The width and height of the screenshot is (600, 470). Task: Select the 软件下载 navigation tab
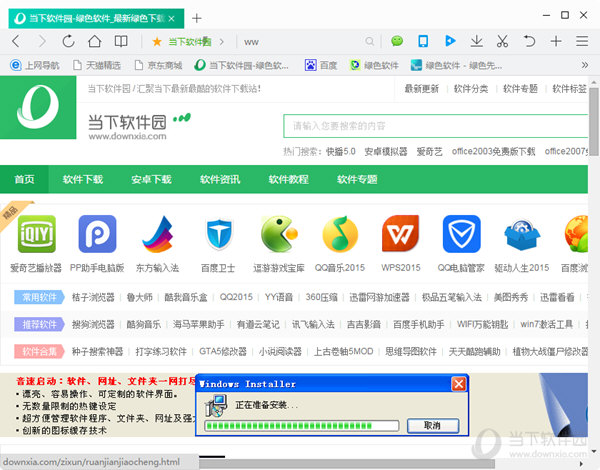click(83, 179)
